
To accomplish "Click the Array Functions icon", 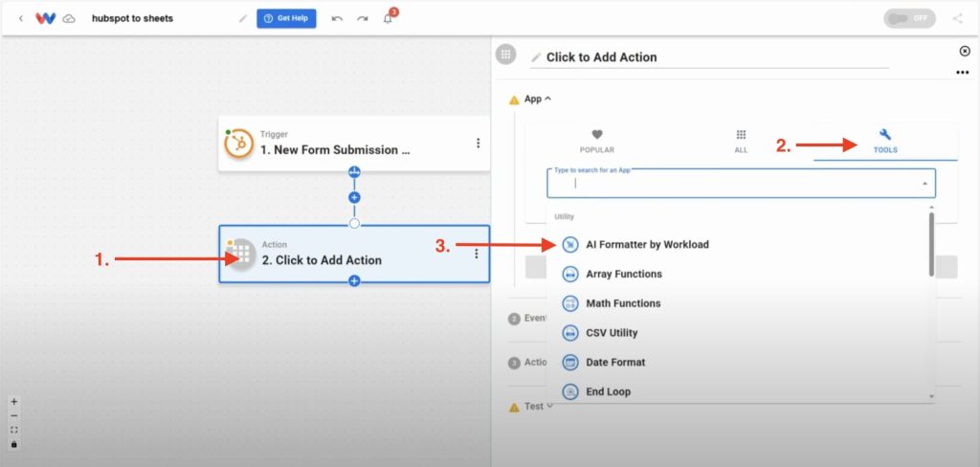I will [x=569, y=274].
